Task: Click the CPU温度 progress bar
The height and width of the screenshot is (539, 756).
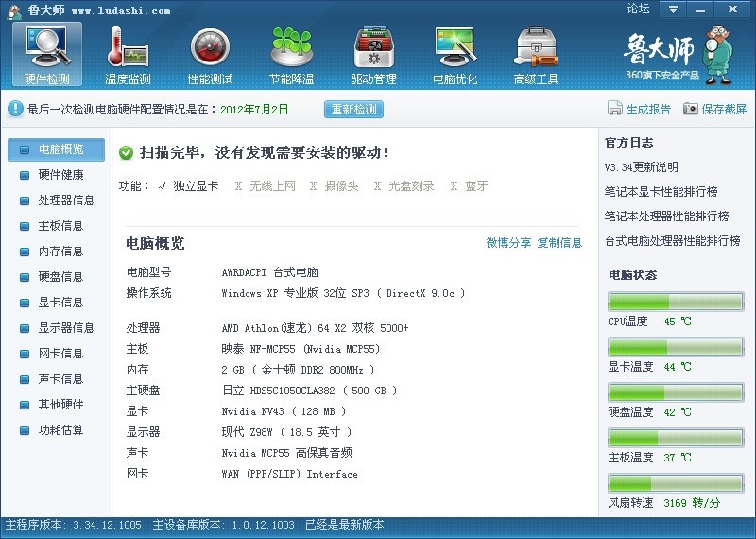Action: point(675,302)
